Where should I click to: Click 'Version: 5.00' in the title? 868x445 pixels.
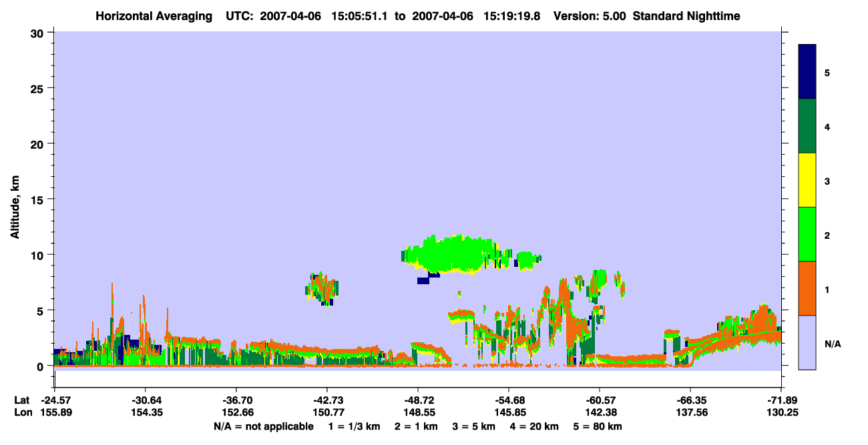[x=590, y=15]
